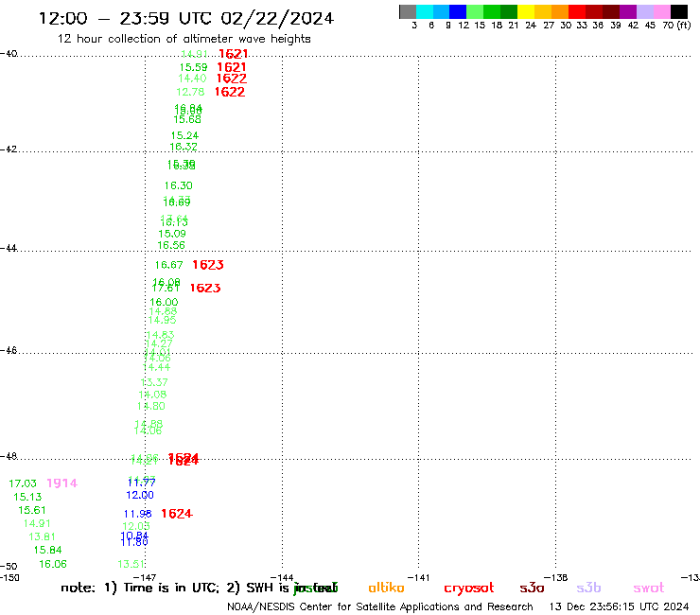Click the wave height value 14.95
This screenshot has width=700, height=615.
point(162,320)
